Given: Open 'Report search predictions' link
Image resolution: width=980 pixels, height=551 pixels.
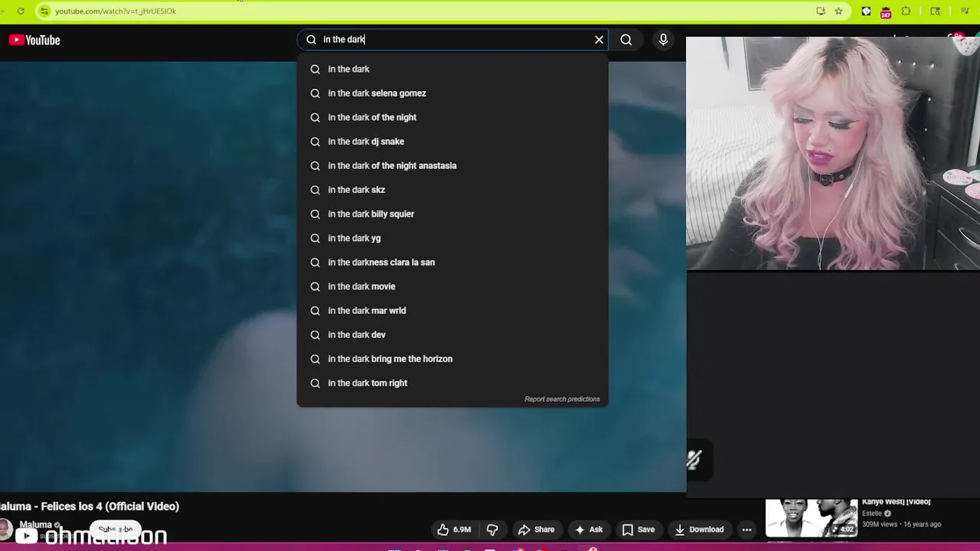Looking at the screenshot, I should click(562, 399).
